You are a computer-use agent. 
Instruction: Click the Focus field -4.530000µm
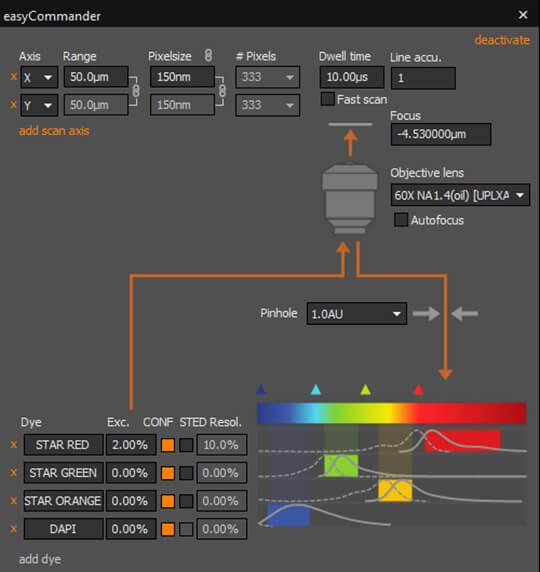(441, 134)
